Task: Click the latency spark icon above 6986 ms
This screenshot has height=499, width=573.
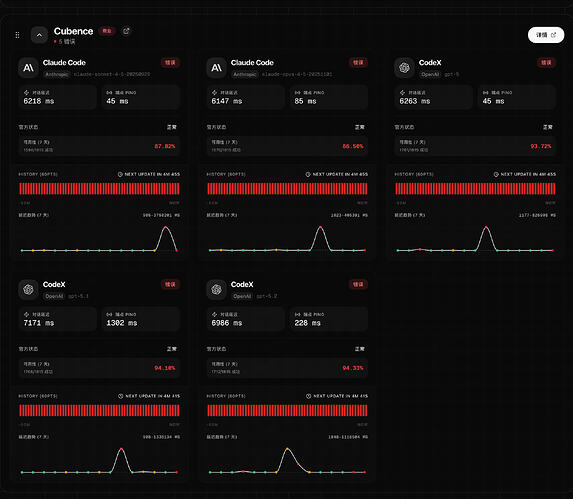Action: click(x=215, y=315)
